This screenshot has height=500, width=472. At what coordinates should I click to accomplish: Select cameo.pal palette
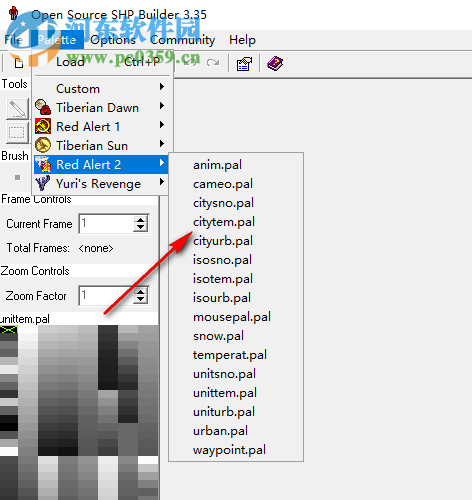point(236,184)
